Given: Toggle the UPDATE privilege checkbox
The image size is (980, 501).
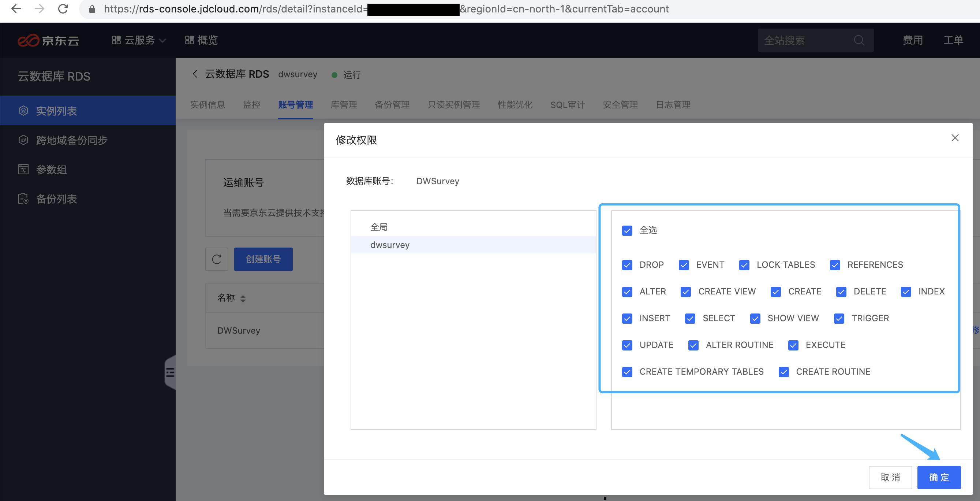Looking at the screenshot, I should (627, 345).
